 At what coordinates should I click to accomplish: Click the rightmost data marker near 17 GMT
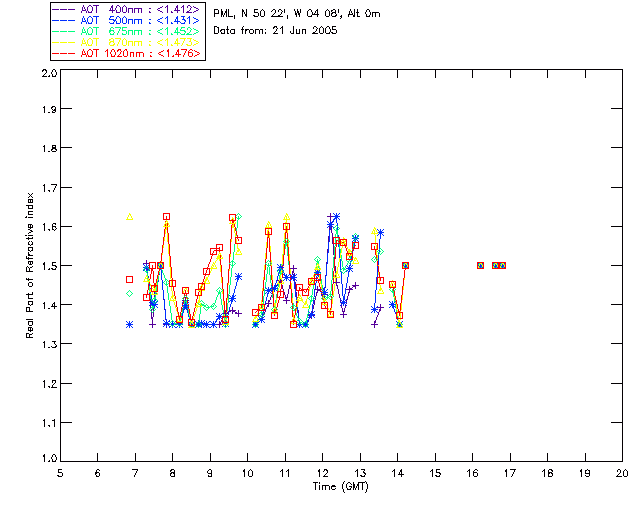coord(502,265)
